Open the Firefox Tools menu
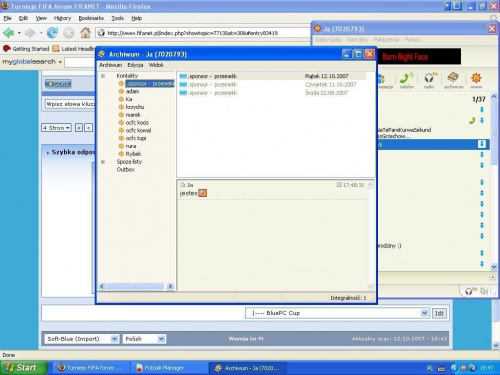Viewport: 500px width, 375px height. (117, 18)
